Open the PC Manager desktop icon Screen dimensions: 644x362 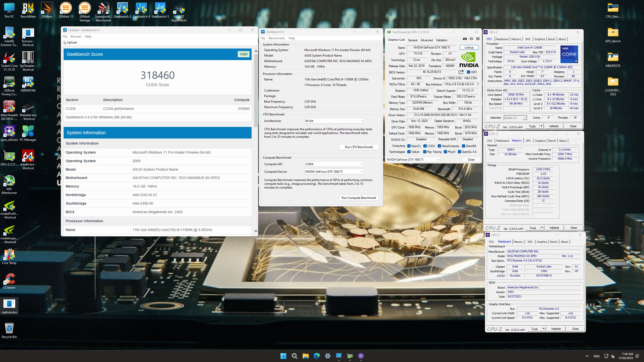pyautogui.click(x=28, y=134)
